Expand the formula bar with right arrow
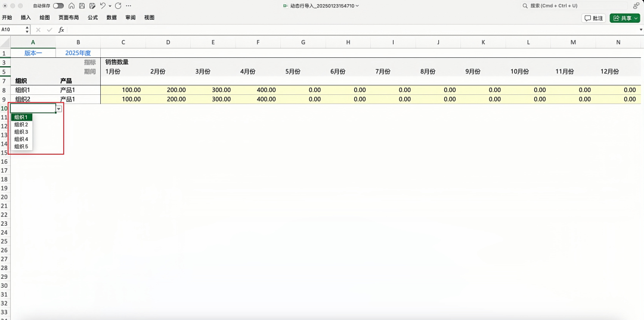 pos(641,30)
